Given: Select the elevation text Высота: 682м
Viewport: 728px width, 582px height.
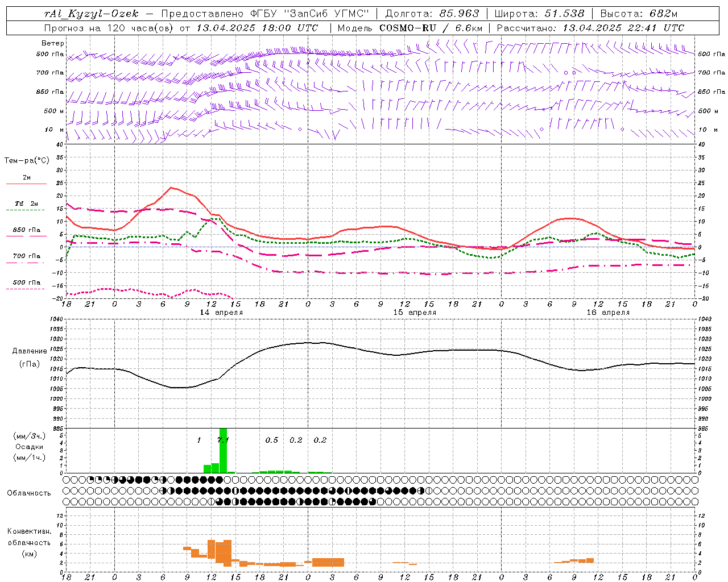Looking at the screenshot, I should (639, 14).
